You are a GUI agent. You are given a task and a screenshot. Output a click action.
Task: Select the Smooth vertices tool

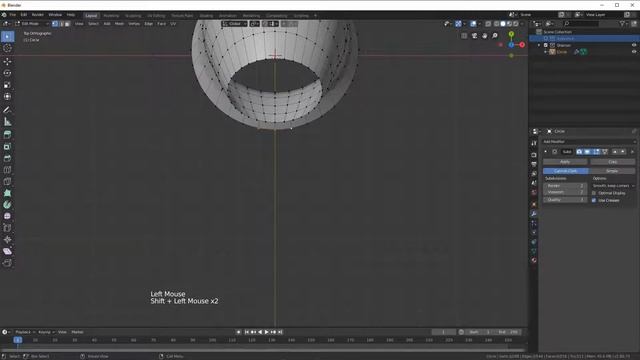click(7, 216)
